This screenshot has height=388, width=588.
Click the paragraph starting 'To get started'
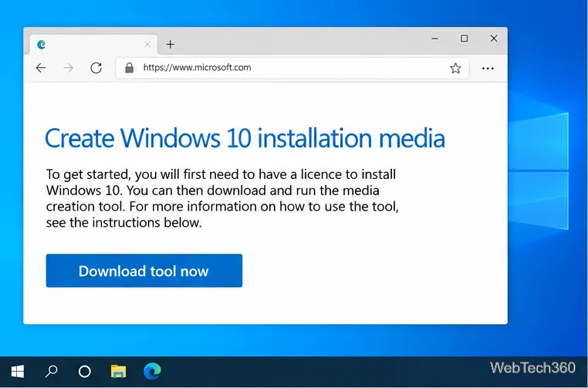tap(222, 198)
